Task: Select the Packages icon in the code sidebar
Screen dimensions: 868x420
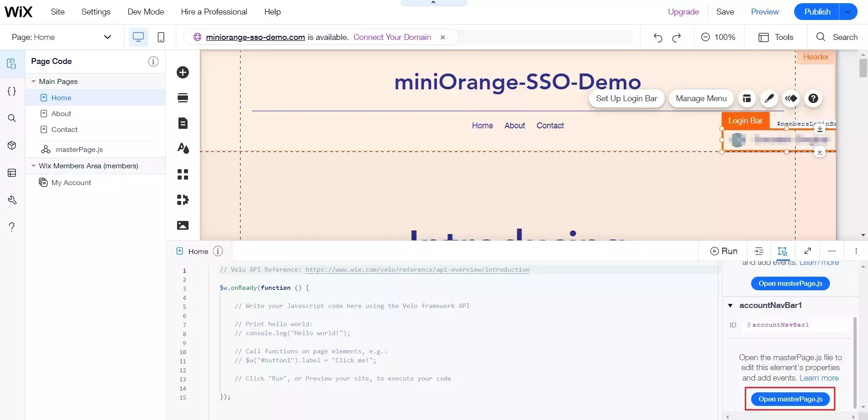Action: (x=11, y=146)
